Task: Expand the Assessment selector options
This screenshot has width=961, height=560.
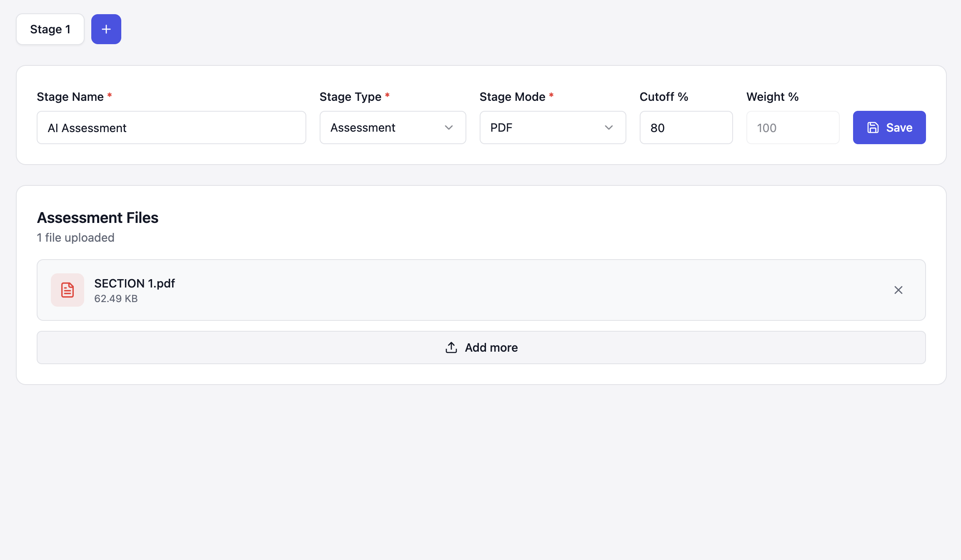Action: [x=392, y=127]
